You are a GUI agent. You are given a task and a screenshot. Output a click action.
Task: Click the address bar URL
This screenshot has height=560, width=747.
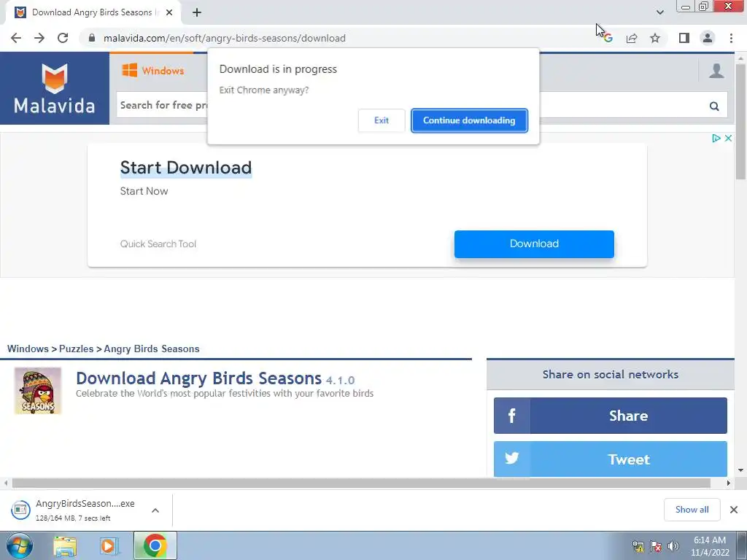(x=225, y=38)
